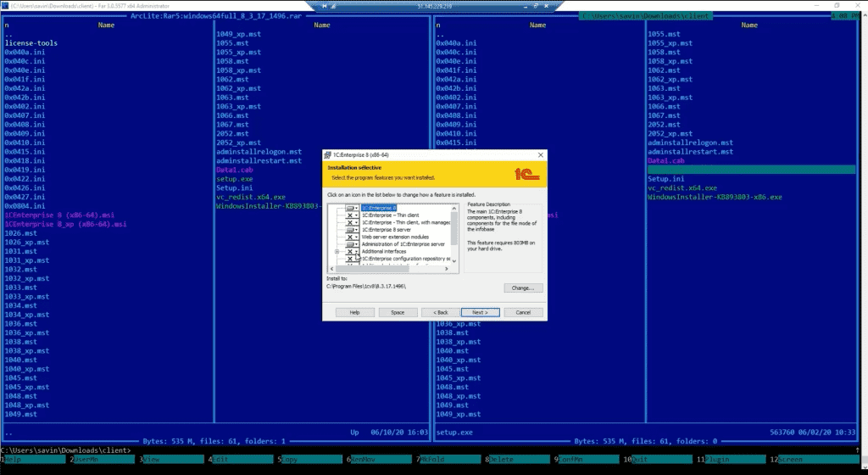Select Administration of 1C:Enterprise server label
Image resolution: width=868 pixels, height=475 pixels.
[403, 244]
